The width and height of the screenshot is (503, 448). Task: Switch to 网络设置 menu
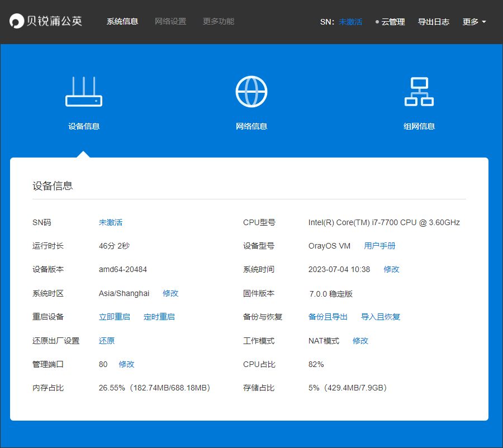pos(170,22)
